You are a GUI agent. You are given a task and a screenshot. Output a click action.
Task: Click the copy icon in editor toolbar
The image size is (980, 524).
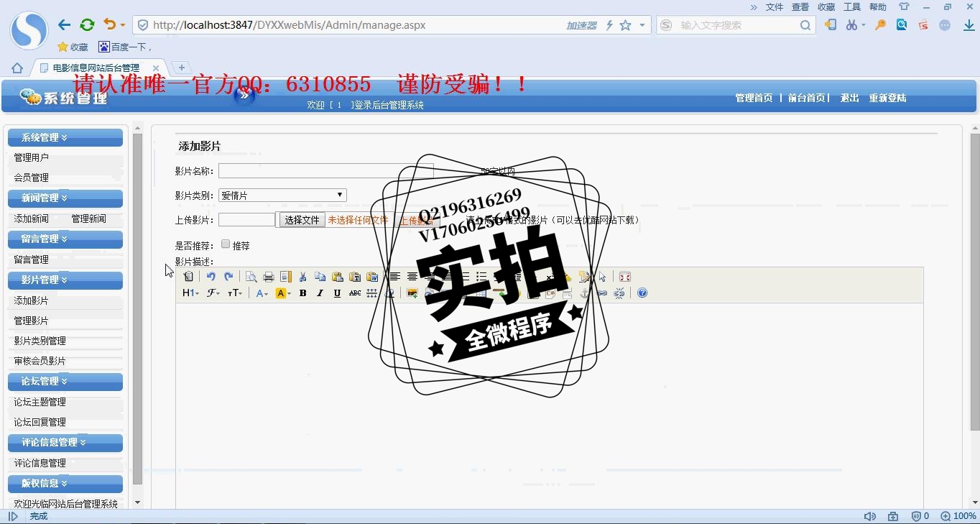pos(320,277)
